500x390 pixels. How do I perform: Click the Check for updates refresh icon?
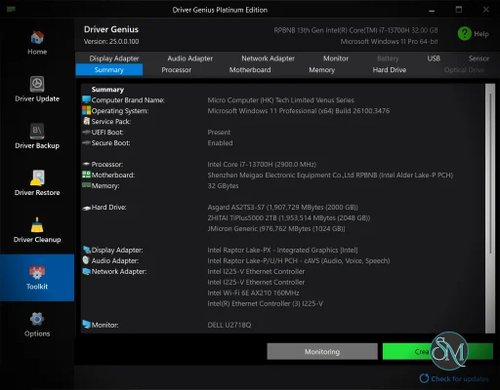click(424, 378)
